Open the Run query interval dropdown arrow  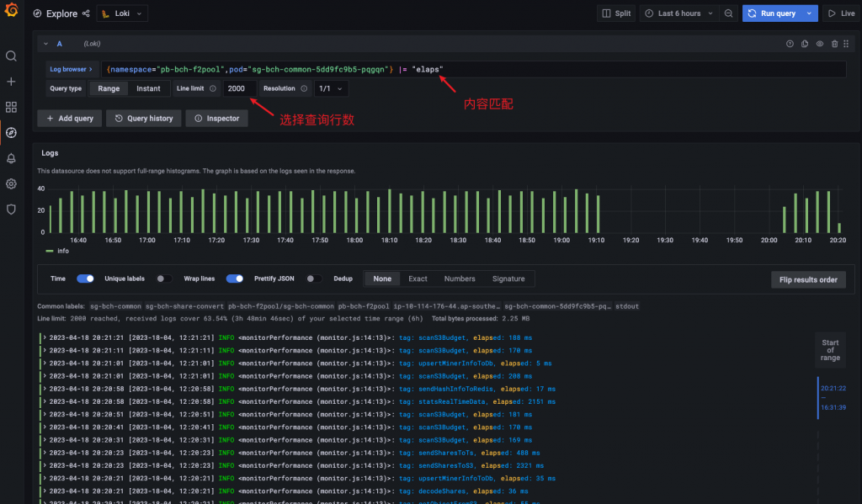click(809, 13)
